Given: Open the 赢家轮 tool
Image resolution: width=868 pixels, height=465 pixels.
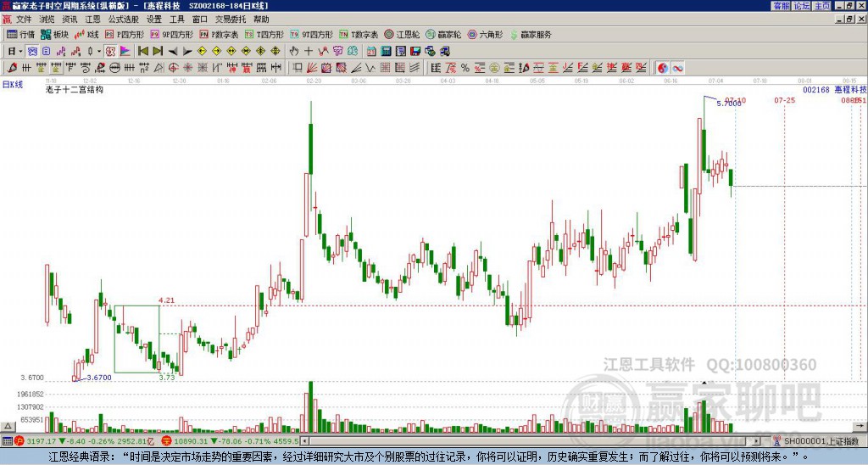Looking at the screenshot, I should point(444,34).
